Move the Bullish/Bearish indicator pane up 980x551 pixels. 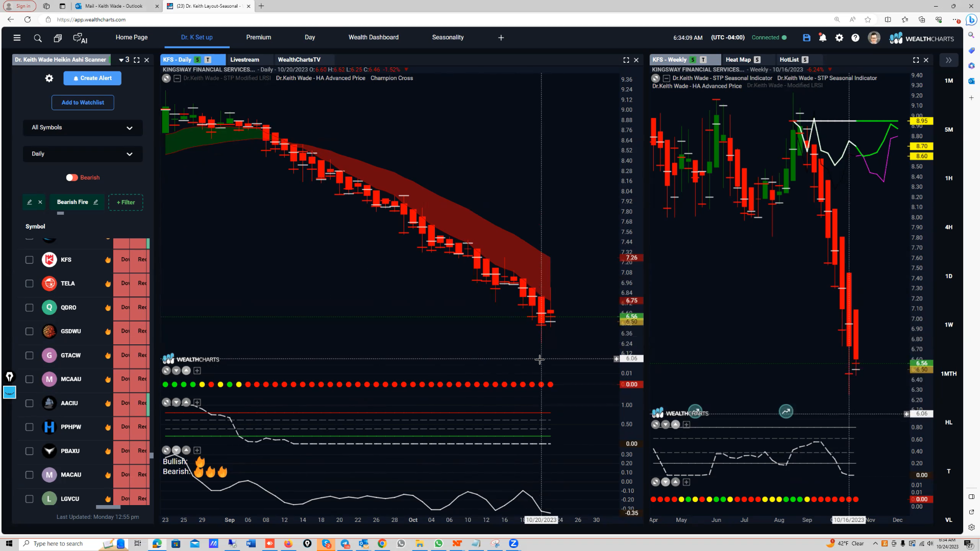tap(186, 450)
